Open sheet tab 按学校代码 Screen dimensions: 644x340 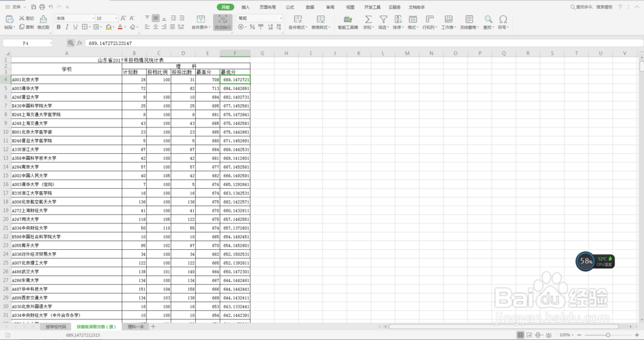tap(55, 327)
